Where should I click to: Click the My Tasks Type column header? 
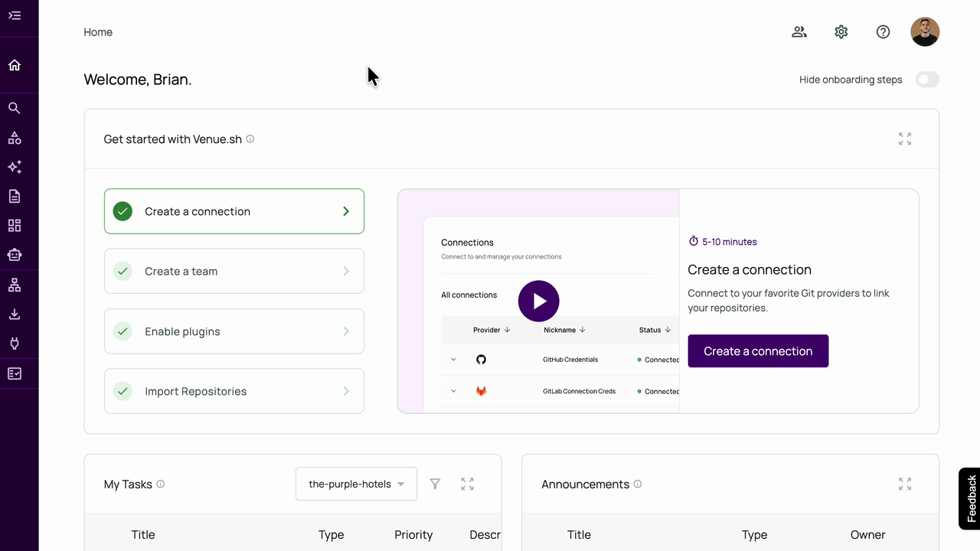(x=332, y=535)
